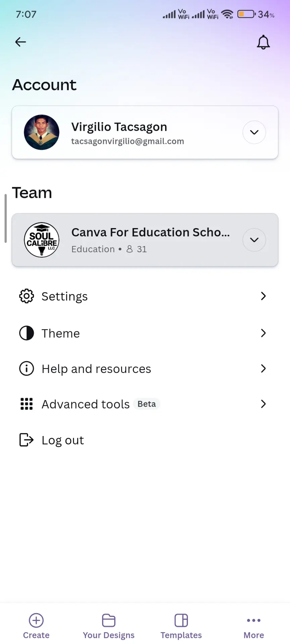Tap the Virgilio Tacsagon profile photo

pos(42,132)
